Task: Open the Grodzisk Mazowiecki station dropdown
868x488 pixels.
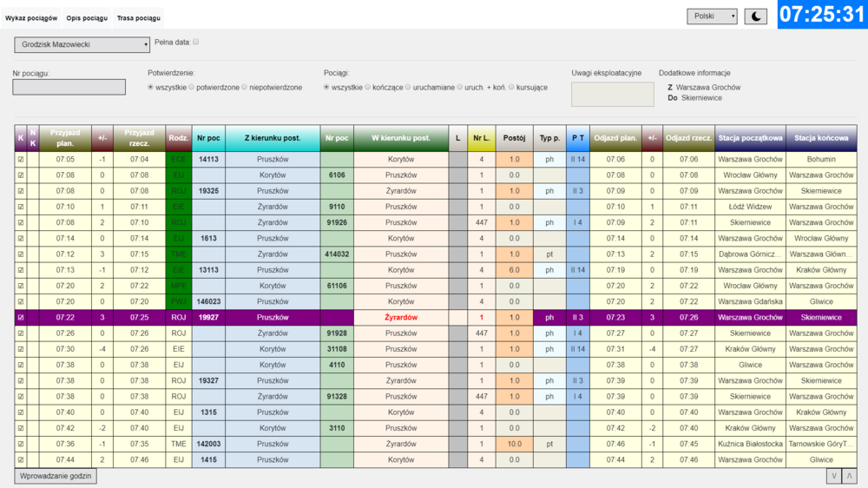Action: pos(82,44)
